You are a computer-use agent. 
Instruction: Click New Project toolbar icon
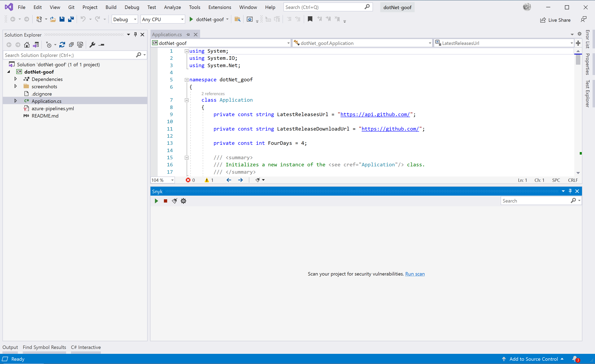[x=39, y=19]
